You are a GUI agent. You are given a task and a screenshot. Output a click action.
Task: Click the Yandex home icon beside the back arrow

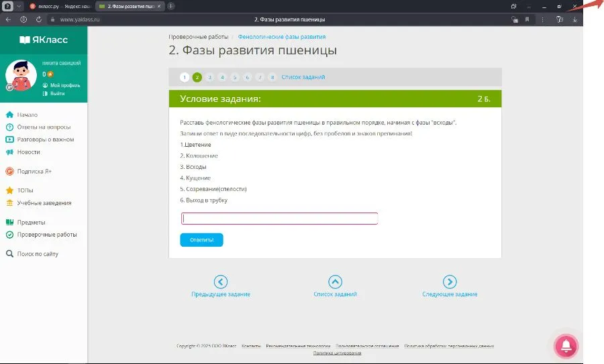tap(23, 19)
